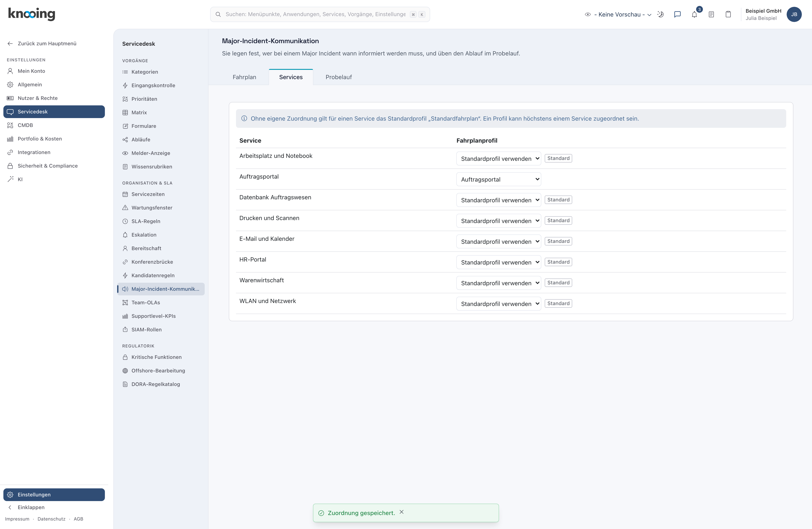Focus the global search field
This screenshot has width=812, height=529.
pyautogui.click(x=320, y=14)
